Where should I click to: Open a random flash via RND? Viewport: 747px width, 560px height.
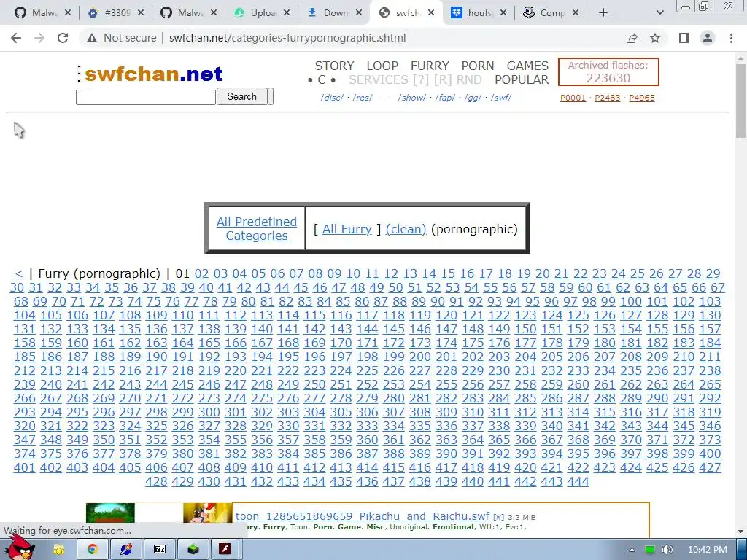(x=469, y=79)
